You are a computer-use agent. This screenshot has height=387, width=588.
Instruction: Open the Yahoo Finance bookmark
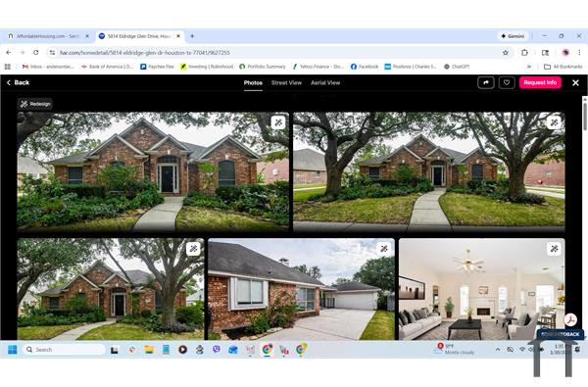pyautogui.click(x=318, y=67)
